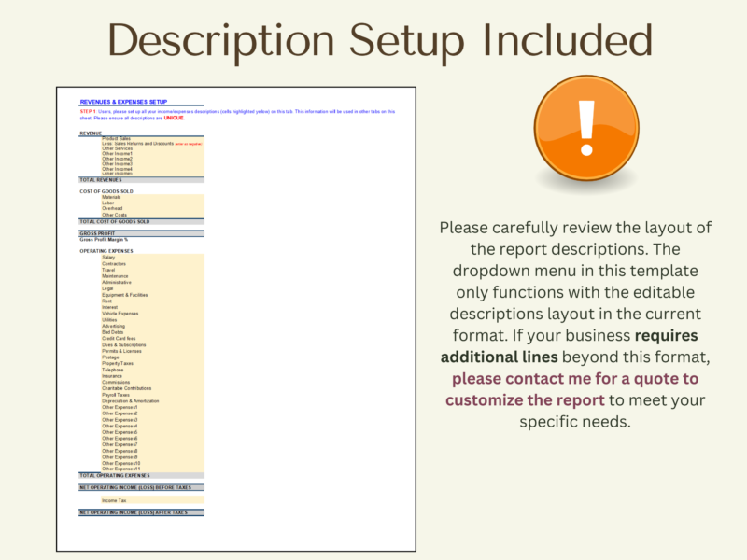747x560 pixels.
Task: Click the 'Other Expenses11' cell
Action: pyautogui.click(x=152, y=469)
